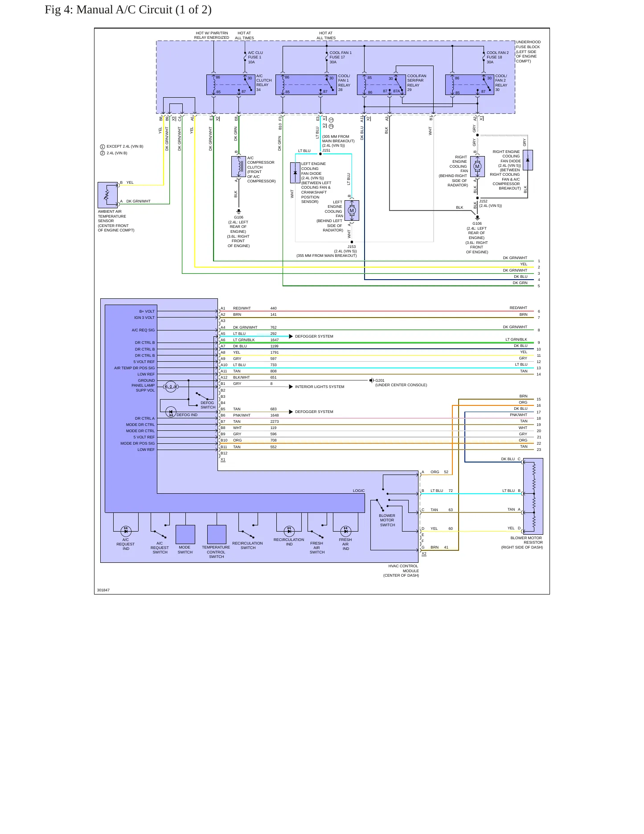The width and height of the screenshot is (644, 834).
Task: Click '(355 MM FROM MAIN BREAKOUT)' note
Action: tap(327, 256)
